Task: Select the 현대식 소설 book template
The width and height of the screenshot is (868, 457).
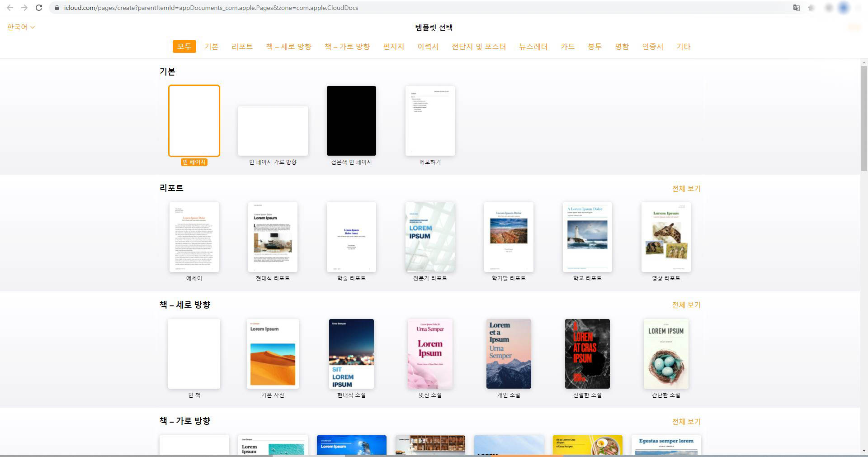Action: pos(351,354)
